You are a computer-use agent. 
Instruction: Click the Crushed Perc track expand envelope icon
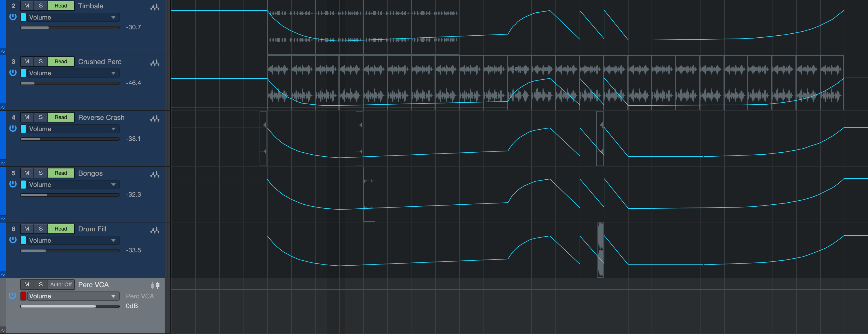pyautogui.click(x=3, y=107)
